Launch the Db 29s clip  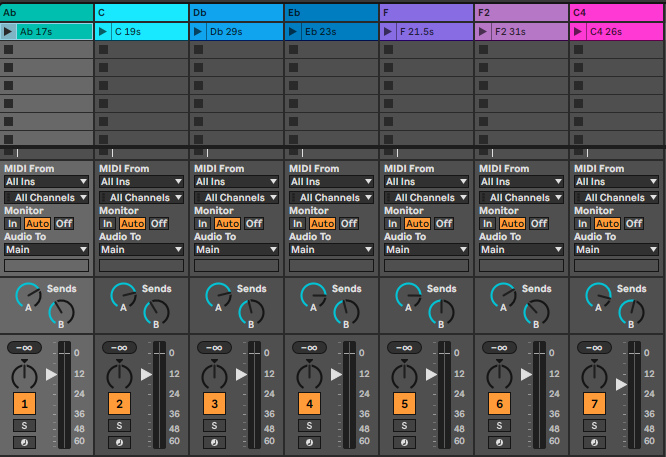pos(198,31)
